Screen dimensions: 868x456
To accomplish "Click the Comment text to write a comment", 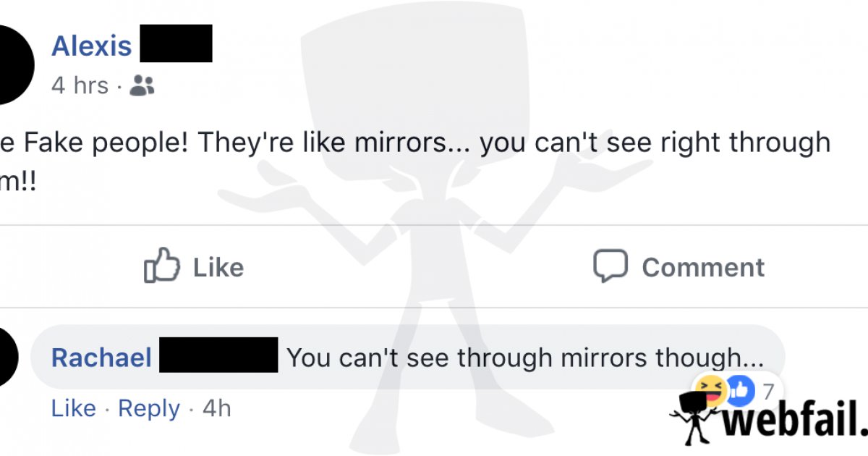I will pyautogui.click(x=702, y=266).
